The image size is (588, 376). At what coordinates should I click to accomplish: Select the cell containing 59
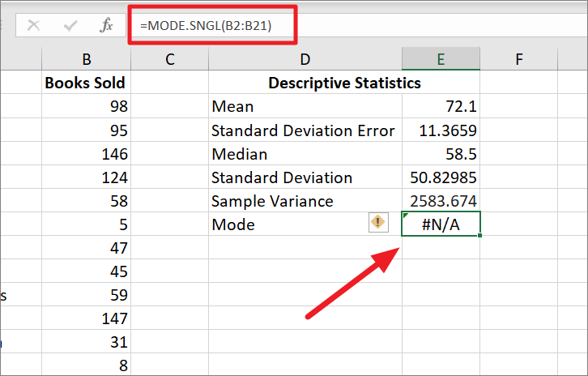point(86,295)
